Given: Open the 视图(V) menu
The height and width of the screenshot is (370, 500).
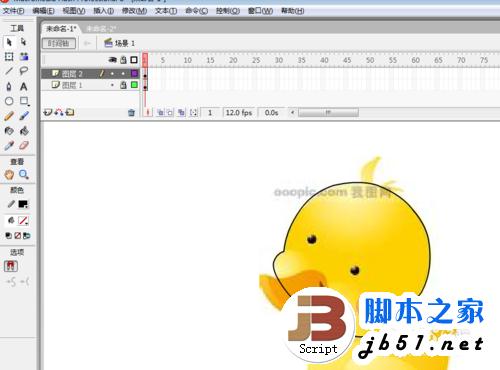Looking at the screenshot, I should tap(74, 11).
